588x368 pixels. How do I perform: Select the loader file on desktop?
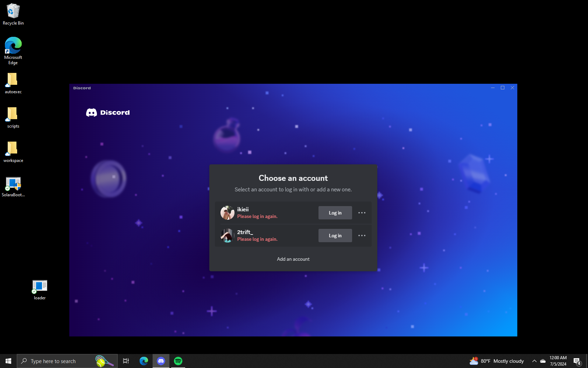click(40, 290)
